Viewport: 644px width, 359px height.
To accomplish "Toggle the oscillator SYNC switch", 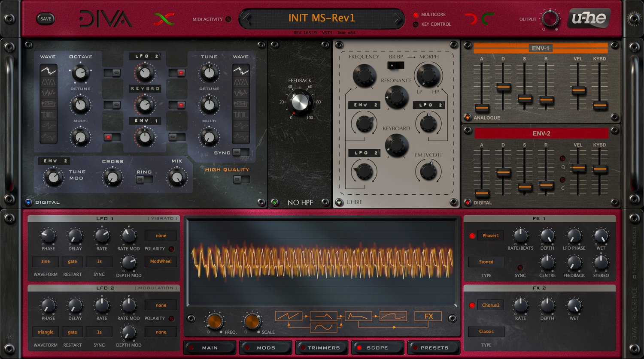I will click(241, 152).
